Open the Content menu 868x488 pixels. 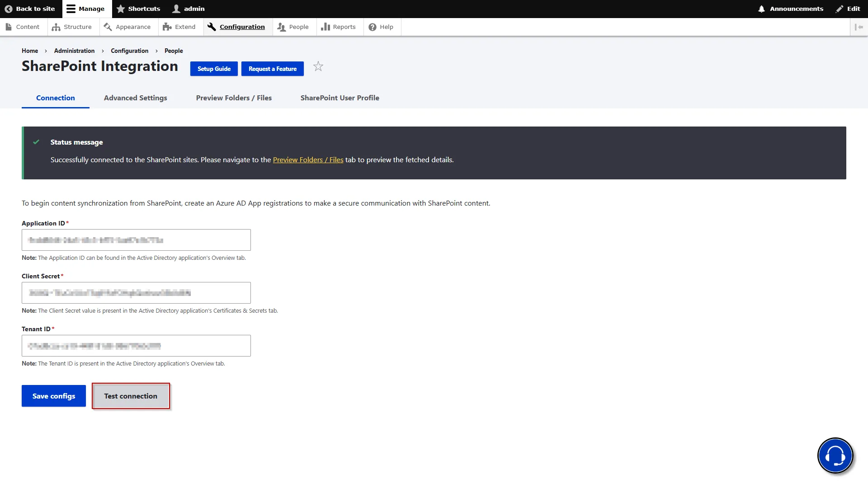pos(23,27)
